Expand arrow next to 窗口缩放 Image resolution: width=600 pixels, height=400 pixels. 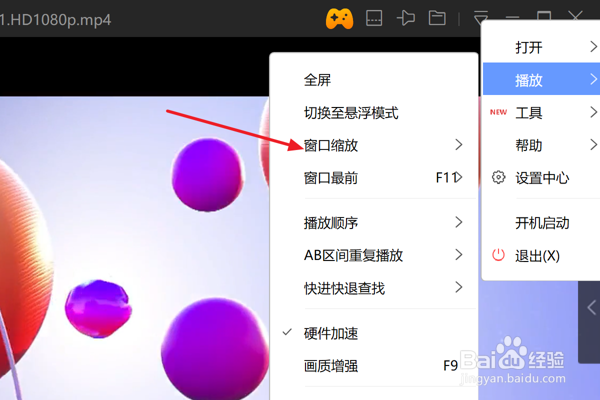pyautogui.click(x=459, y=145)
